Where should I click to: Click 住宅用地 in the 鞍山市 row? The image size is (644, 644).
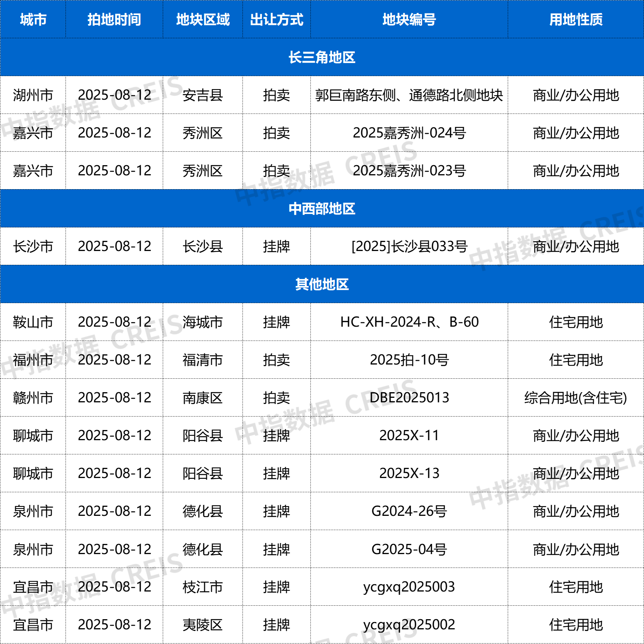point(576,322)
